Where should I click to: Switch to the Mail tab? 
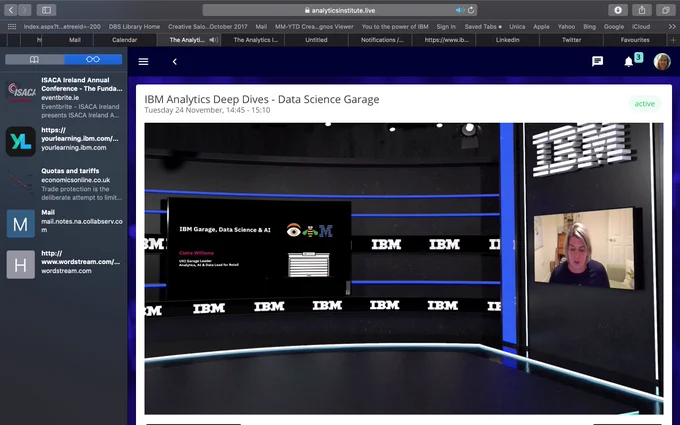(75, 40)
